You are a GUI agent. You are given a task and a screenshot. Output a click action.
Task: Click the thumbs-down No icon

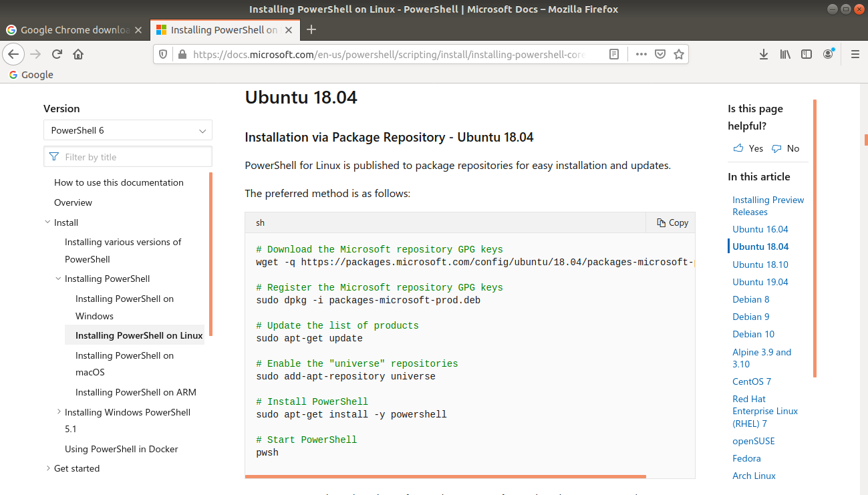[x=776, y=148]
